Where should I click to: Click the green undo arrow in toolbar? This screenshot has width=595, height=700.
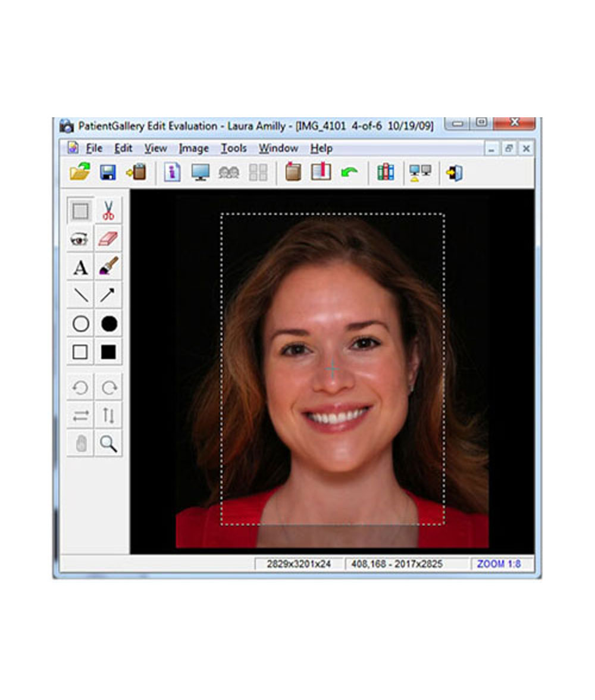349,173
